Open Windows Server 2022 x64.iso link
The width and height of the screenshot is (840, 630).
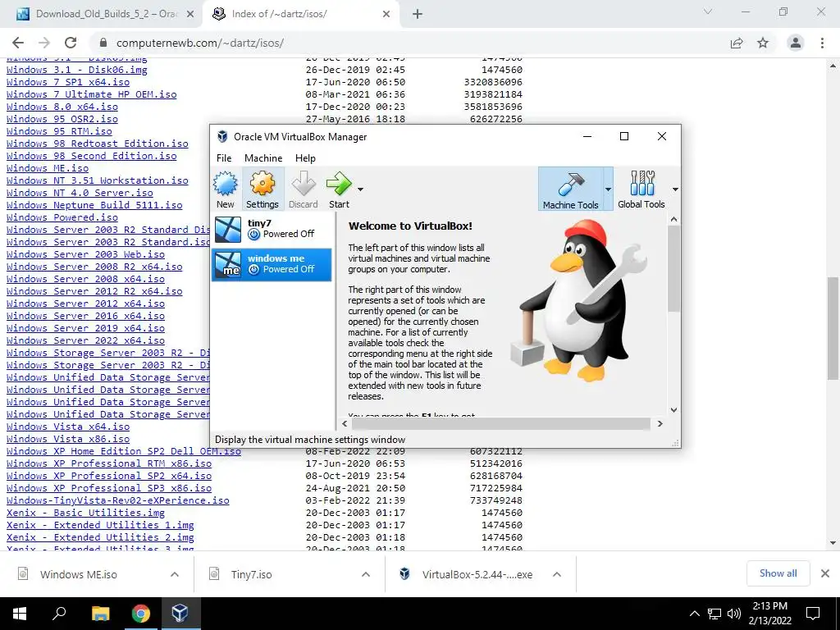pyautogui.click(x=85, y=340)
